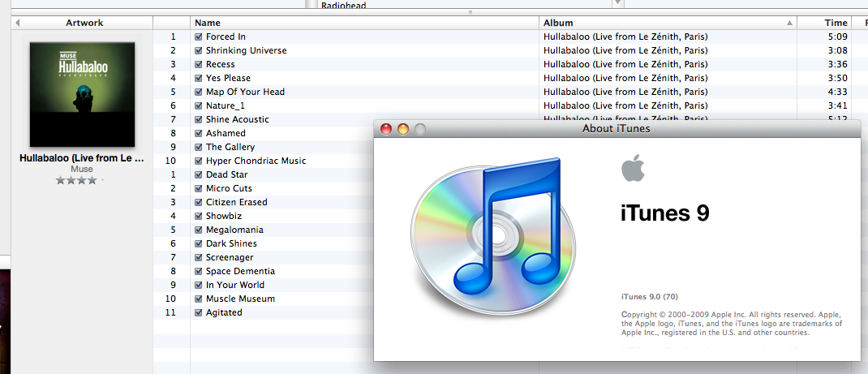Select the In Your World track
The width and height of the screenshot is (868, 374).
pos(235,285)
